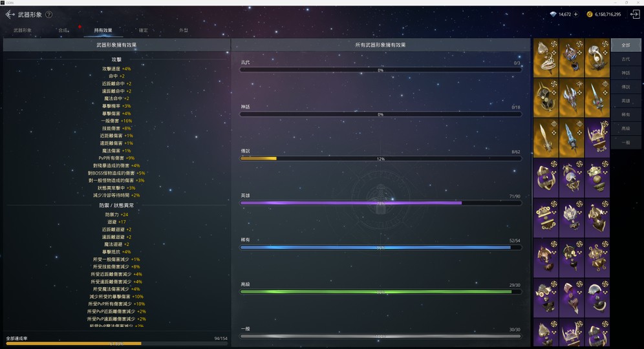Switch to the 武器形象 tab
The height and width of the screenshot is (349, 644).
(x=23, y=30)
